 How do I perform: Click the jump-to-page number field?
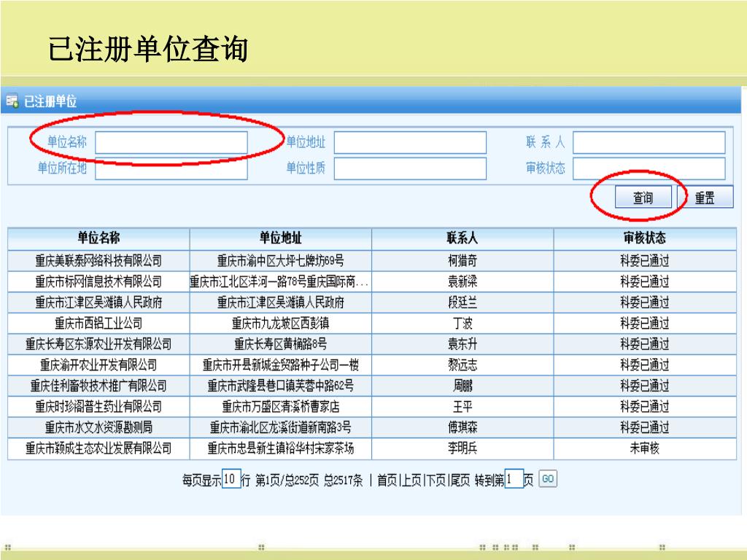pos(514,478)
